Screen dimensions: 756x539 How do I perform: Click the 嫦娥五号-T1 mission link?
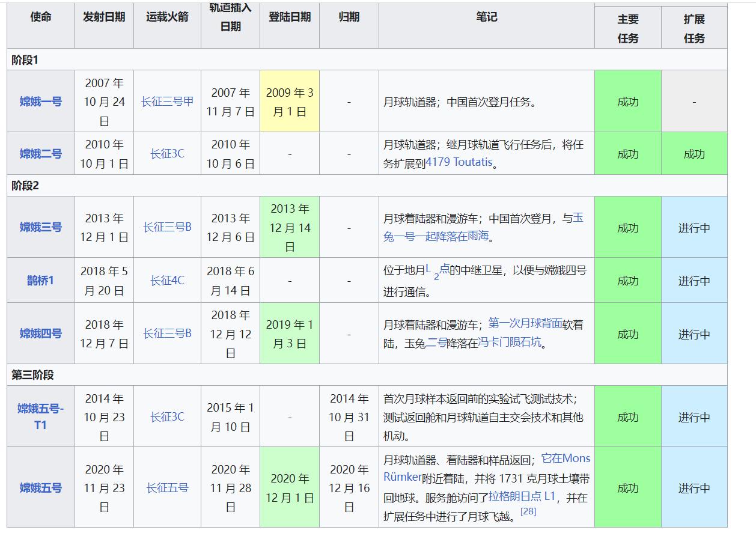pos(40,416)
